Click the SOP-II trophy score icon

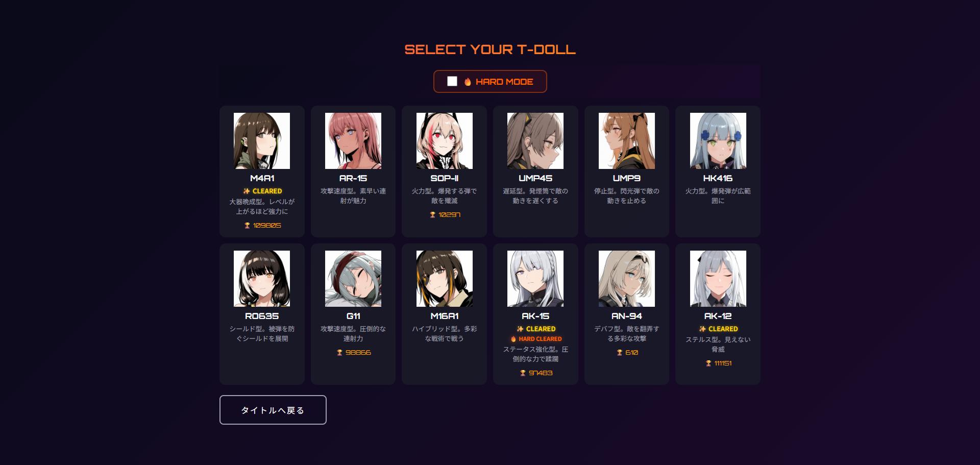pyautogui.click(x=432, y=215)
